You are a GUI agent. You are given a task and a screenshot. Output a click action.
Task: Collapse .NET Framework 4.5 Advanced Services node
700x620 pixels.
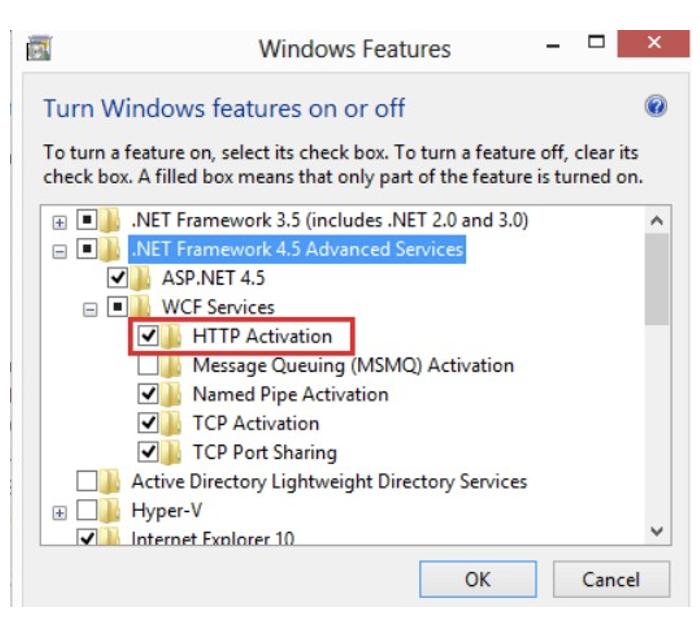(x=59, y=251)
